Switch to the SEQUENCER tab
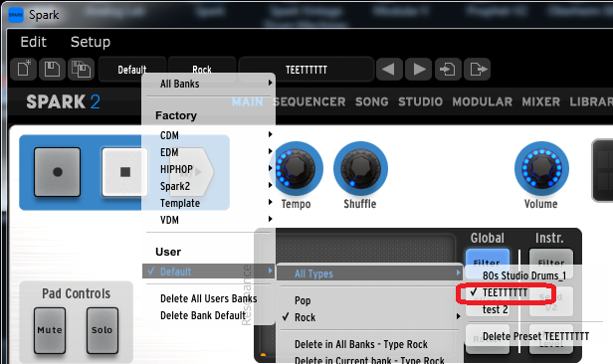 coord(309,101)
